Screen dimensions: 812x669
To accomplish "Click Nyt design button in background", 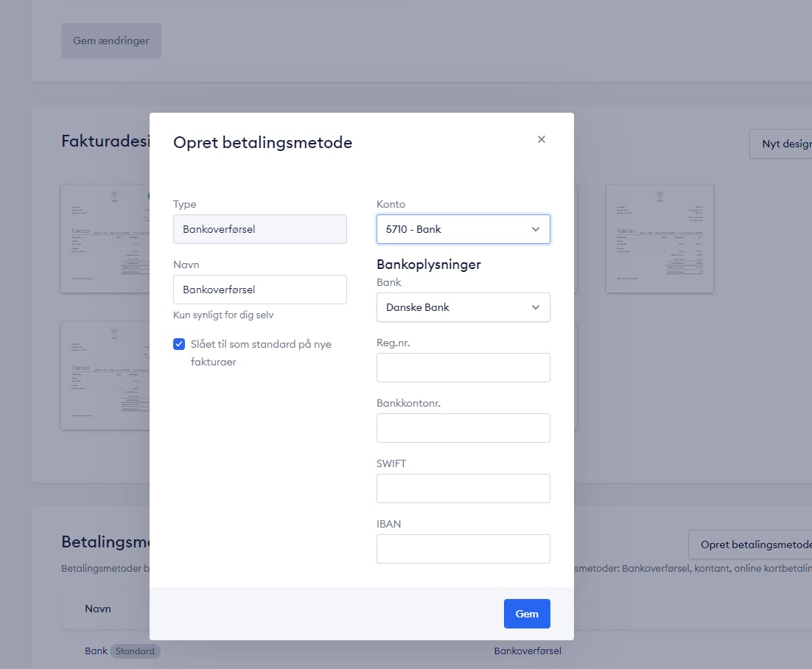I will point(781,144).
